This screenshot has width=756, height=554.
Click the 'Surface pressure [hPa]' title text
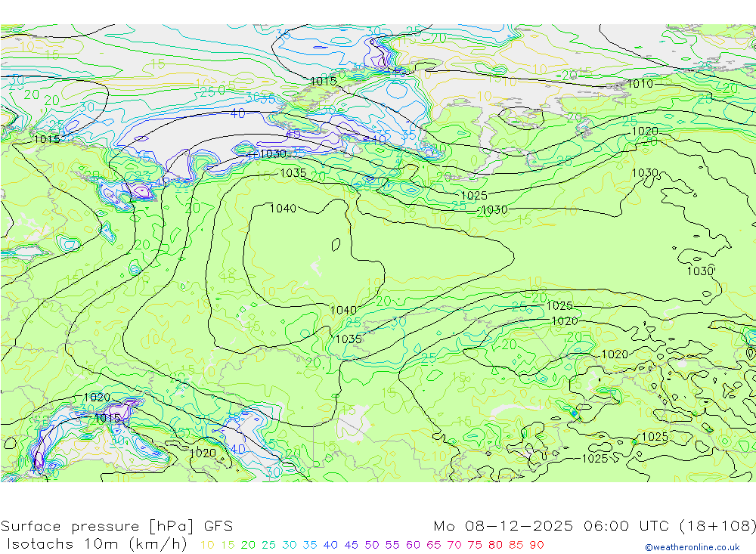[x=97, y=526]
